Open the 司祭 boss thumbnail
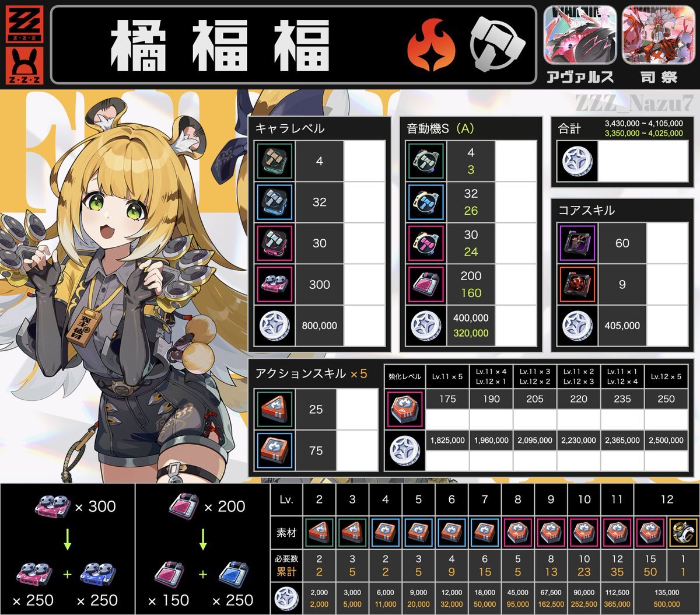Image resolution: width=700 pixels, height=615 pixels. [658, 35]
